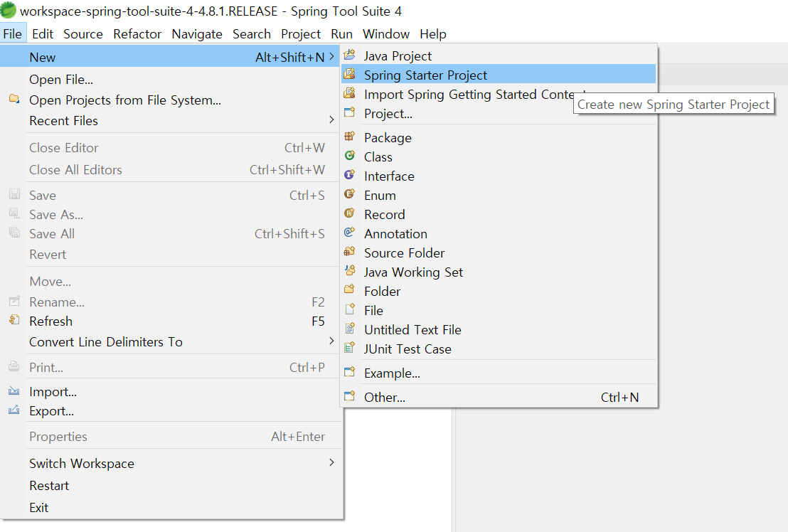Select Record in New submenu
The width and height of the screenshot is (788, 532).
(x=499, y=215)
